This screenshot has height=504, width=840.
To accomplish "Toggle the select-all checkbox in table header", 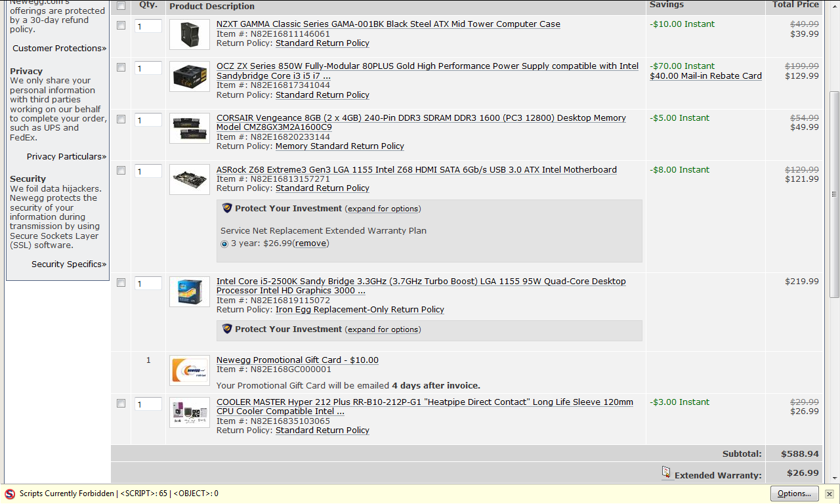I will [x=121, y=6].
